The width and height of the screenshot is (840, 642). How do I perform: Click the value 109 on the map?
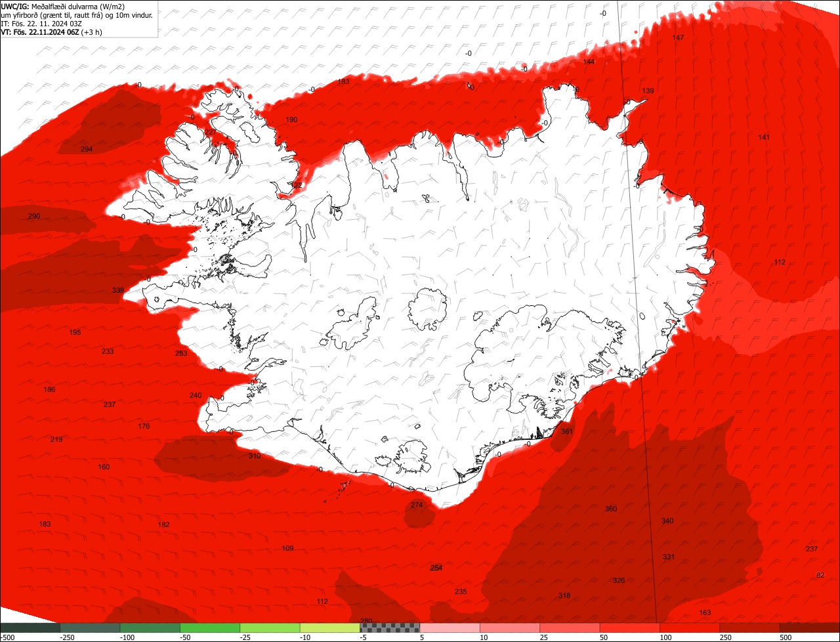[x=287, y=548]
